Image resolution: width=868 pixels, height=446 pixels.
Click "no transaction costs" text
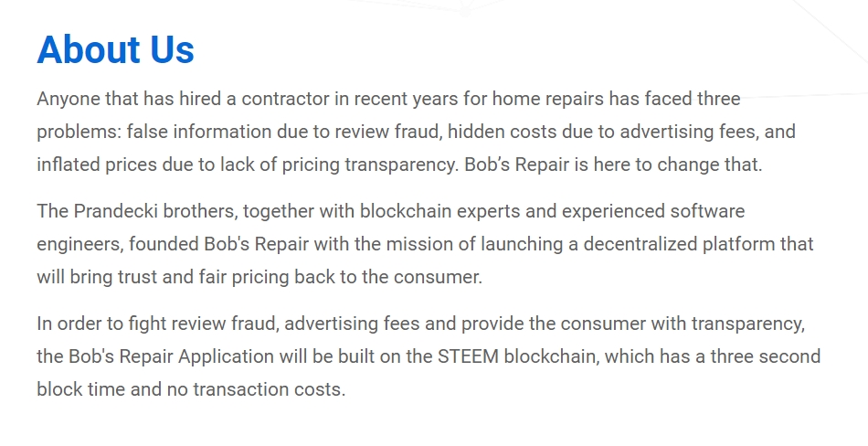255,389
